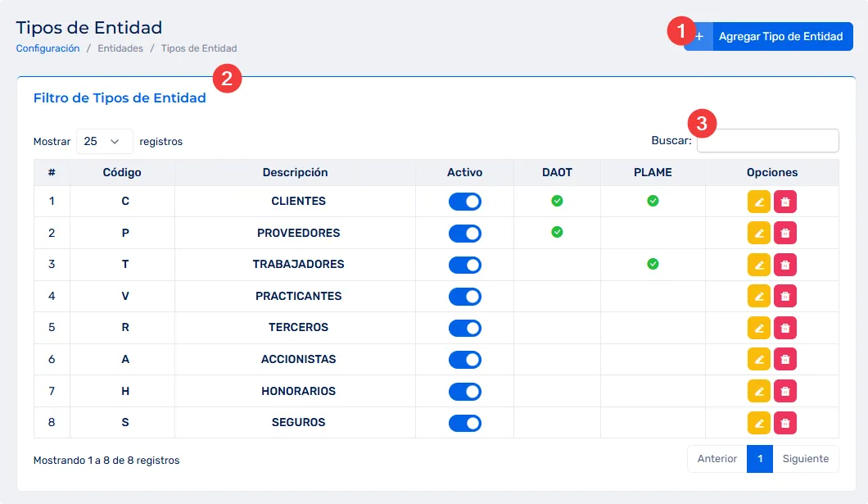Click the Buscar search input field
The height and width of the screenshot is (504, 868).
(x=767, y=141)
